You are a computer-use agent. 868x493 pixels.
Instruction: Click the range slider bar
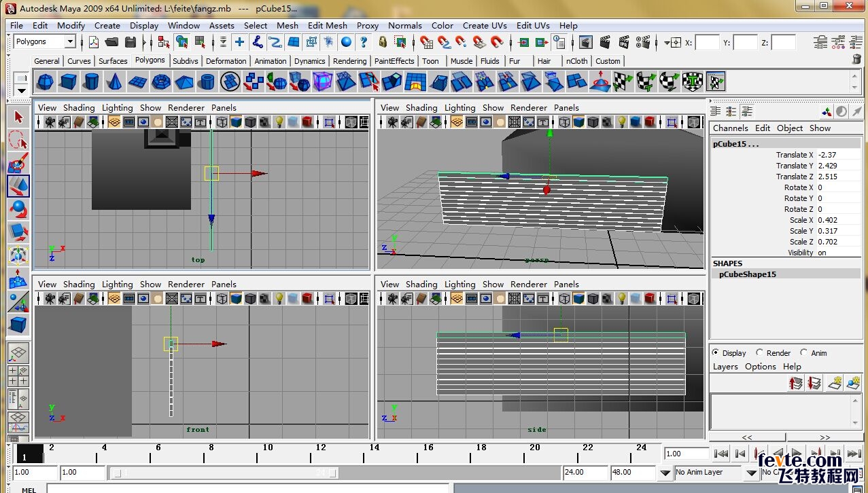pos(224,473)
